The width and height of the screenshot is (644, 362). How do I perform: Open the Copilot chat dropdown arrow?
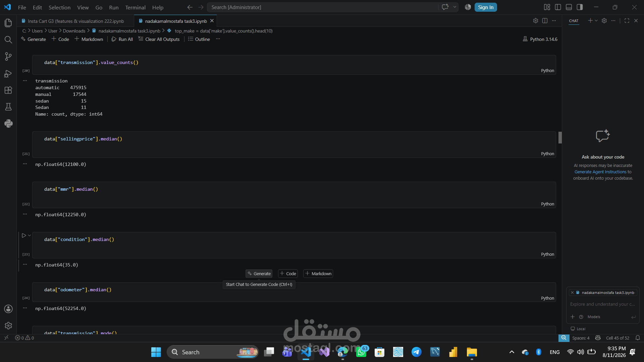pos(455,7)
